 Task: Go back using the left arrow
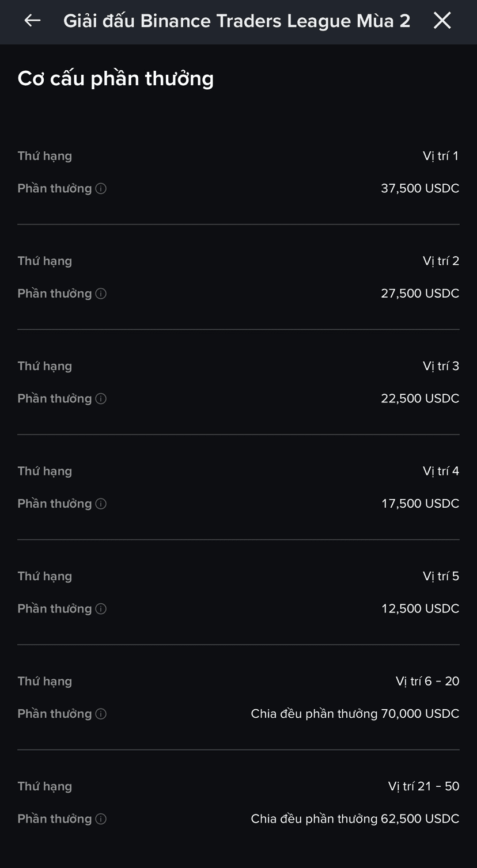click(32, 21)
